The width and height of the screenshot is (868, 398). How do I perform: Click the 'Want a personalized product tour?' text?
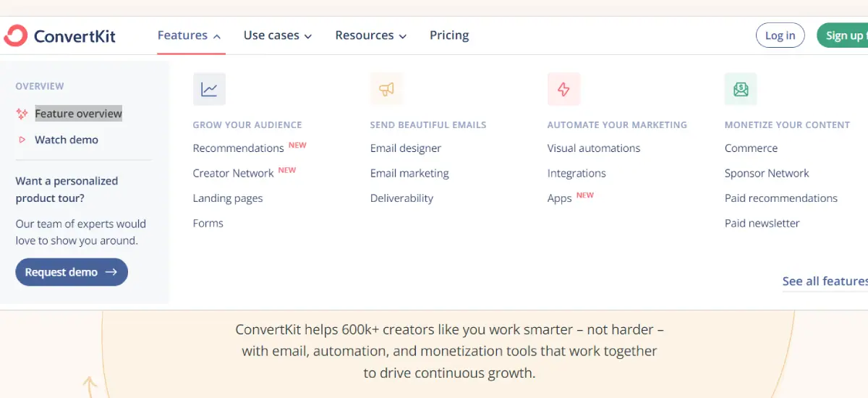[x=67, y=190]
